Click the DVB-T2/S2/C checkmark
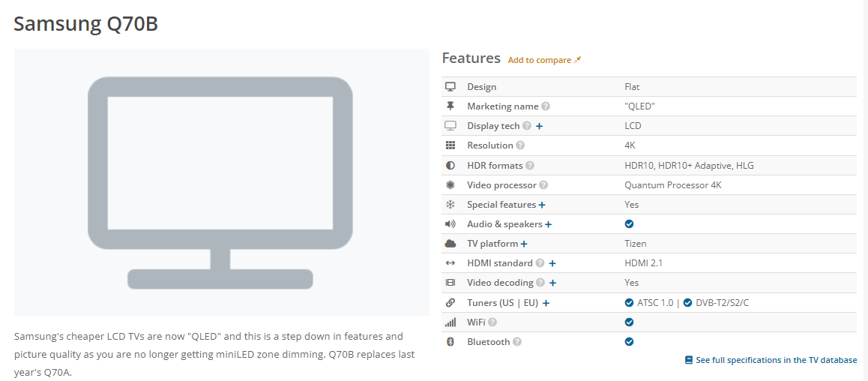The width and height of the screenshot is (868, 381). click(x=687, y=303)
